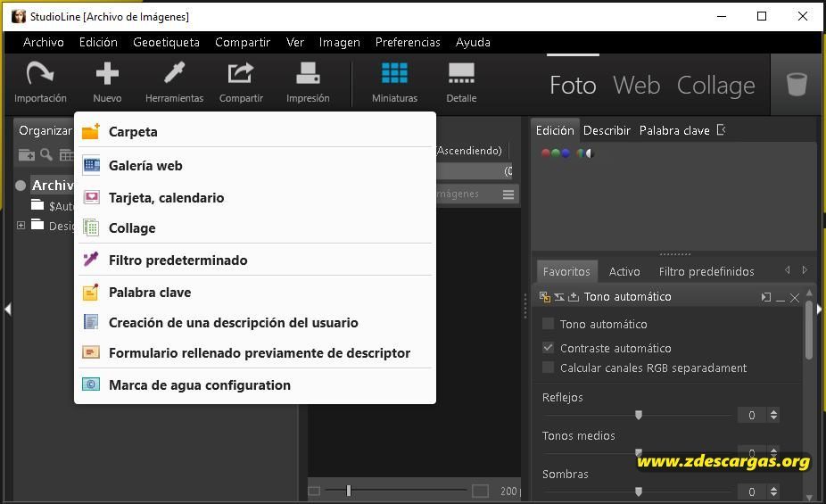Select Formulario rellenado previamente de descriptor
Viewport: 826px width, 504px height.
255,353
